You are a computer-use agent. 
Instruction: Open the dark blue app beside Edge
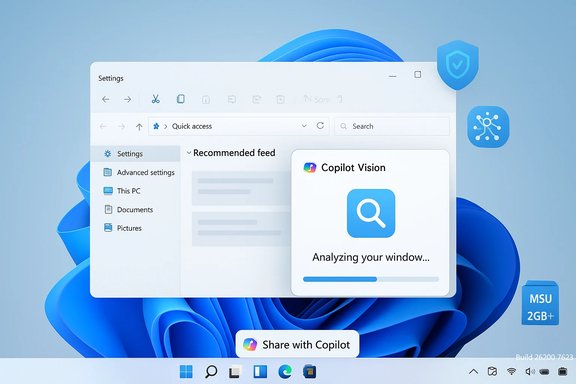[x=310, y=372]
